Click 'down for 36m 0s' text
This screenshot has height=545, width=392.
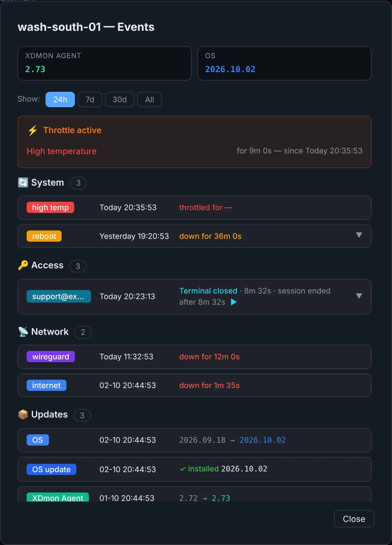coord(210,236)
